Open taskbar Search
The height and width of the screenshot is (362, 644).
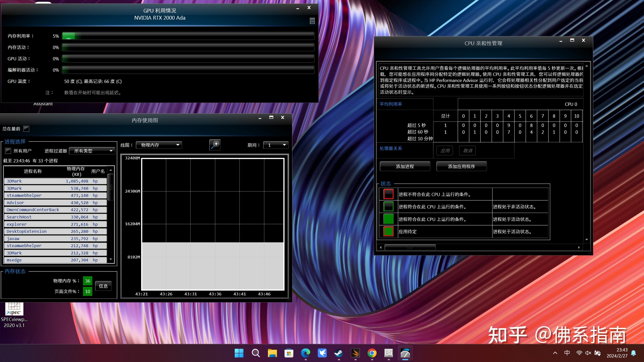(256, 353)
